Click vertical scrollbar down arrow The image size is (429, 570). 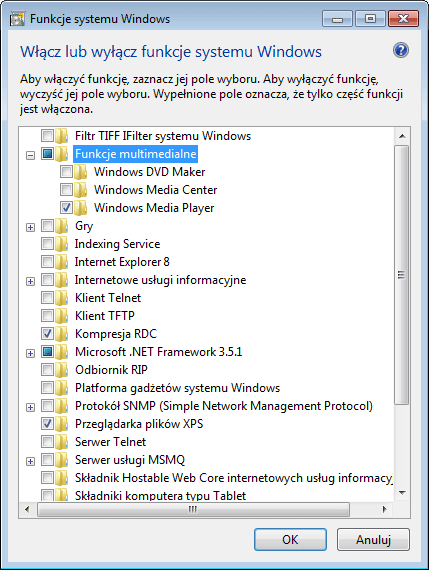click(x=402, y=493)
